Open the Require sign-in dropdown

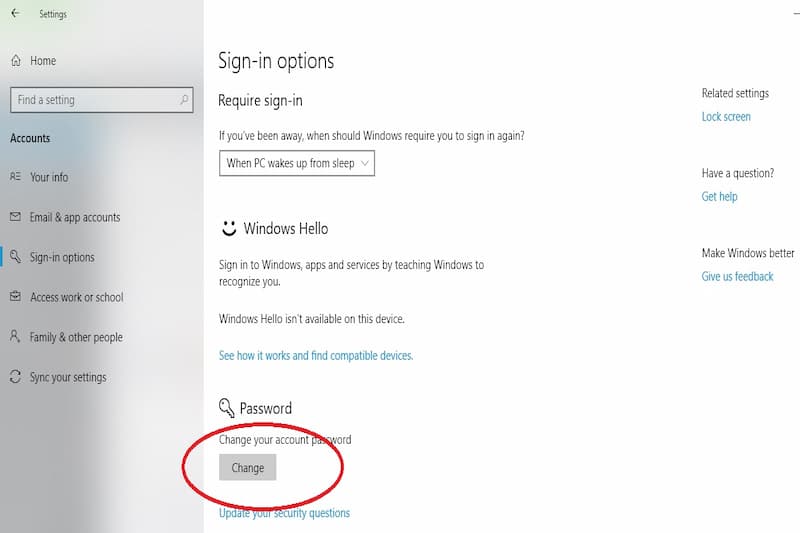[x=297, y=163]
